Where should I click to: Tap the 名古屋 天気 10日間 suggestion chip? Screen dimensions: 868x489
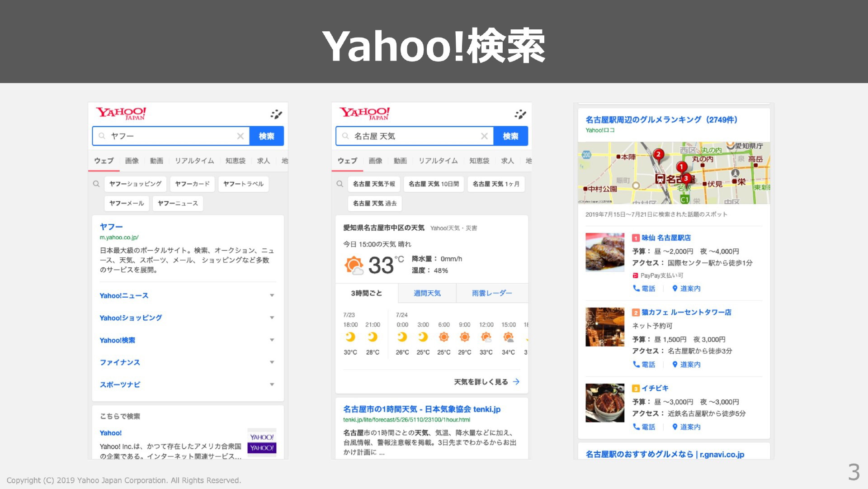click(x=434, y=184)
